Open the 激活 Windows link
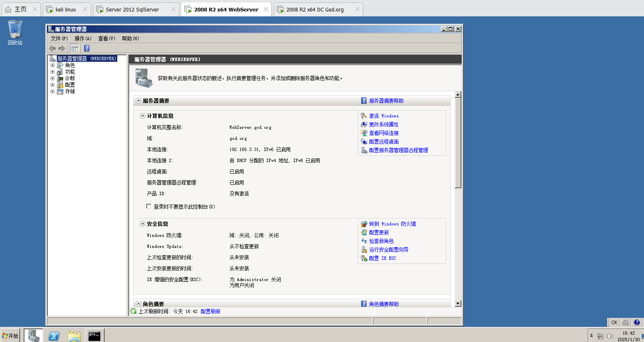 click(x=384, y=116)
